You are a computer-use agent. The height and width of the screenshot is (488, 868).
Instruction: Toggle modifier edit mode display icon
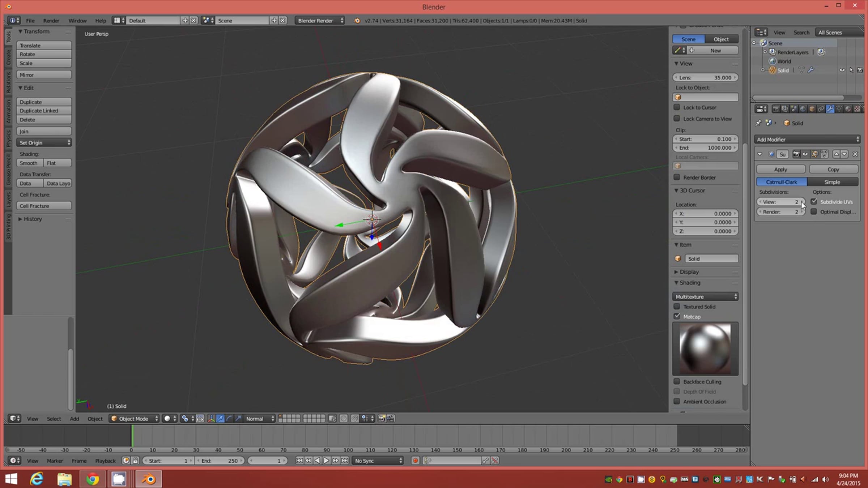pos(814,154)
